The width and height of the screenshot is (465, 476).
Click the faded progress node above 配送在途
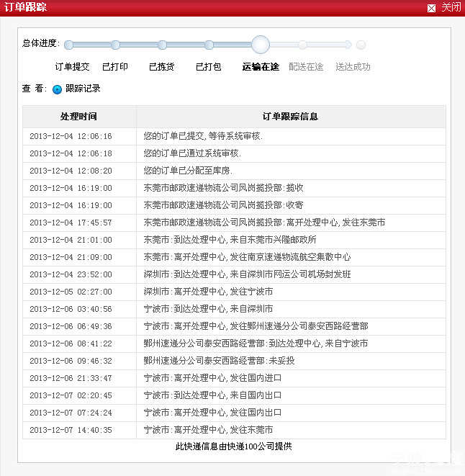pyautogui.click(x=302, y=45)
